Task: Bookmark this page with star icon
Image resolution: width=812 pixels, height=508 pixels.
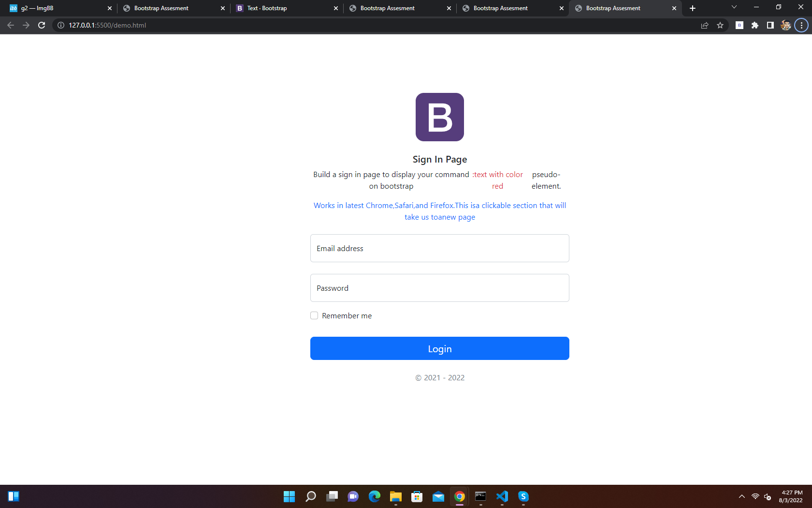Action: pos(720,25)
